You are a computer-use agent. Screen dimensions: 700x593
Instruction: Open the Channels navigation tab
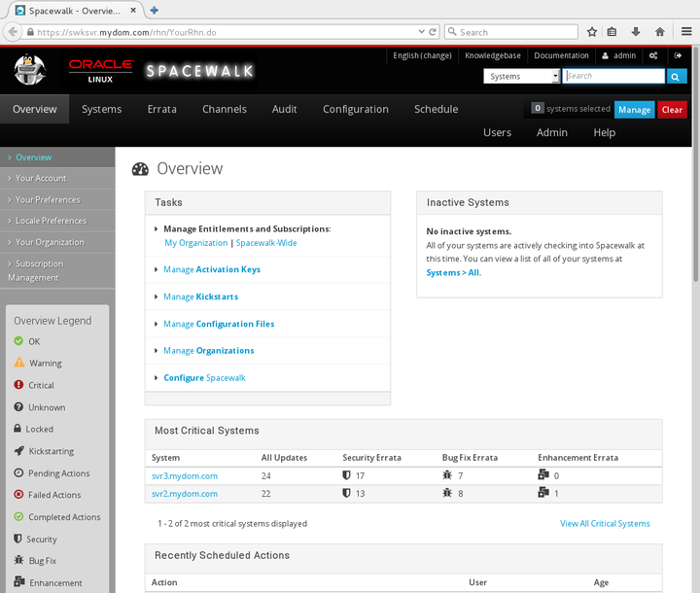pyautogui.click(x=225, y=109)
